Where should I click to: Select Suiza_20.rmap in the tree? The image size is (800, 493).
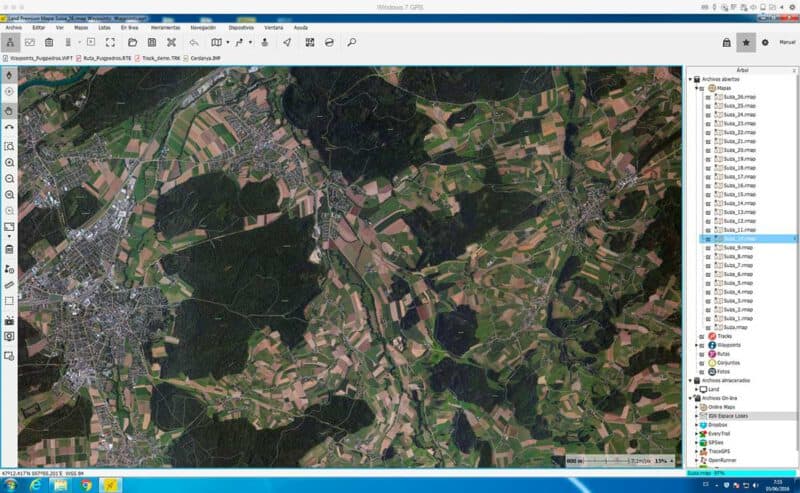click(x=739, y=151)
